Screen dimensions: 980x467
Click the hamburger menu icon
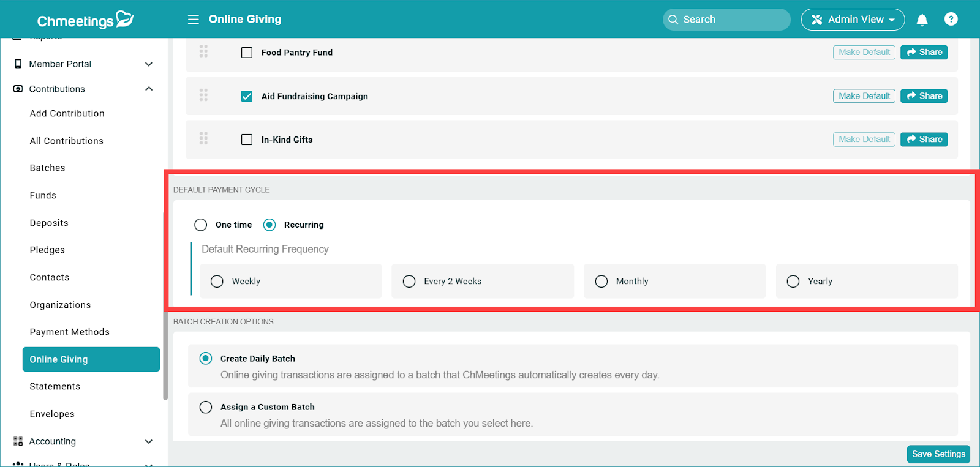[x=193, y=20]
